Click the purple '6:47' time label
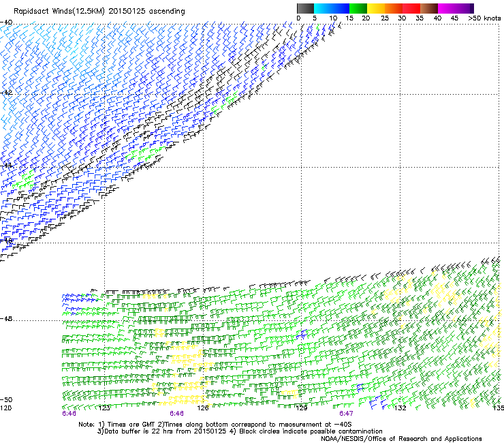Viewport: 504px width, 443px height. pyautogui.click(x=346, y=414)
